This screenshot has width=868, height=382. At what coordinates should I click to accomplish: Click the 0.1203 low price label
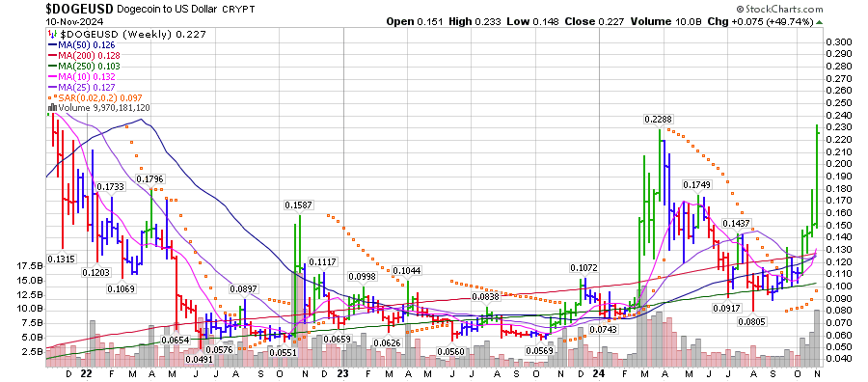[96, 272]
